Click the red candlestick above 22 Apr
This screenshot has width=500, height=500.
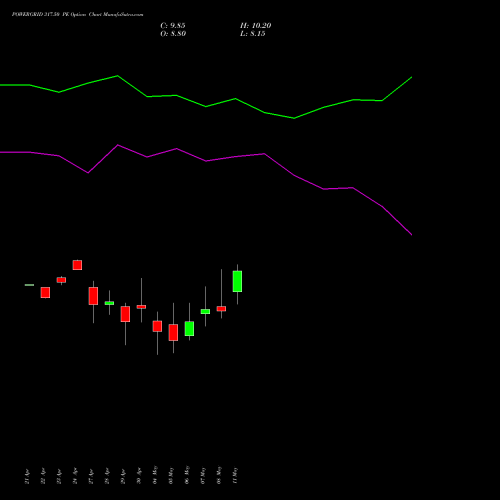(45, 292)
